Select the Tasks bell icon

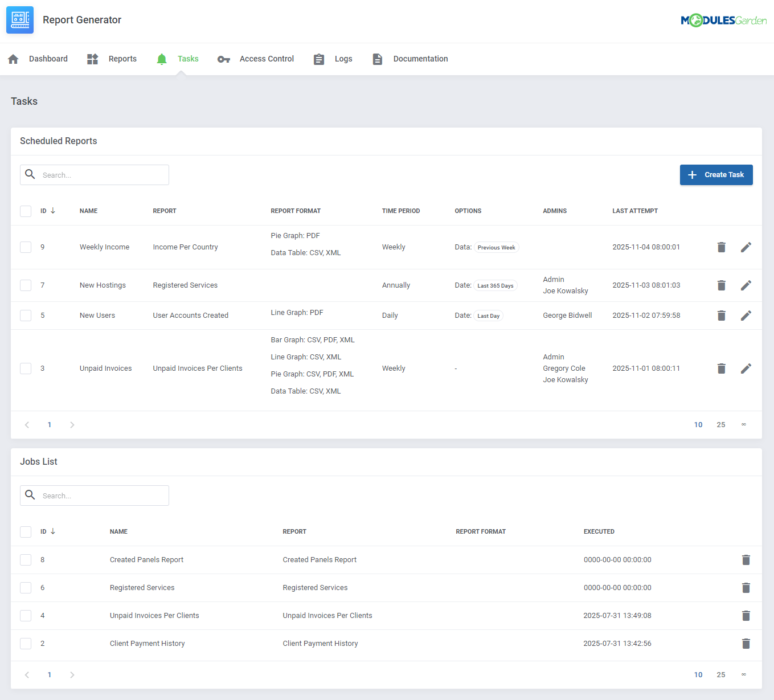(x=161, y=59)
